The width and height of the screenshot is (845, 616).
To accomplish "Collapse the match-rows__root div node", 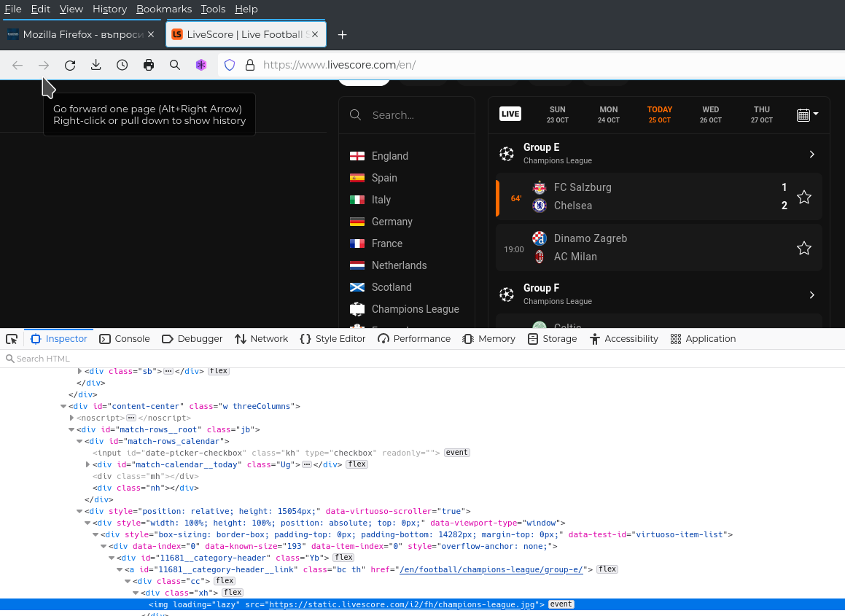I will point(71,429).
